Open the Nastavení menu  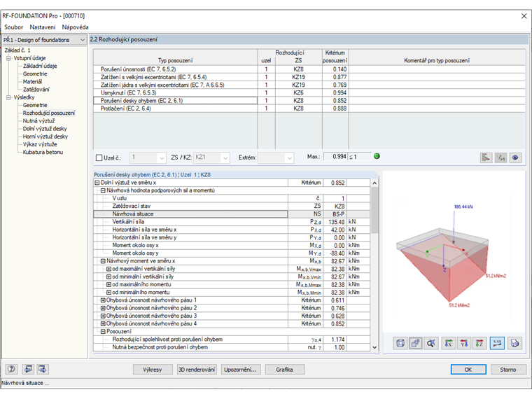click(x=43, y=27)
